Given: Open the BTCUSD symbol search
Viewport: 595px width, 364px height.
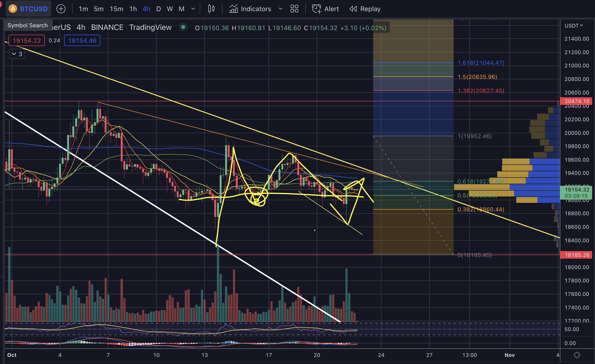Looking at the screenshot, I should coord(28,9).
